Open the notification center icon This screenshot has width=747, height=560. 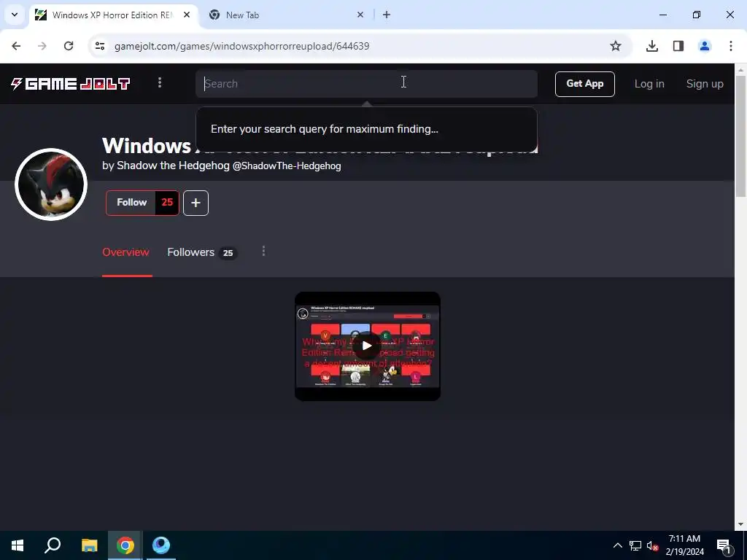[x=724, y=546]
